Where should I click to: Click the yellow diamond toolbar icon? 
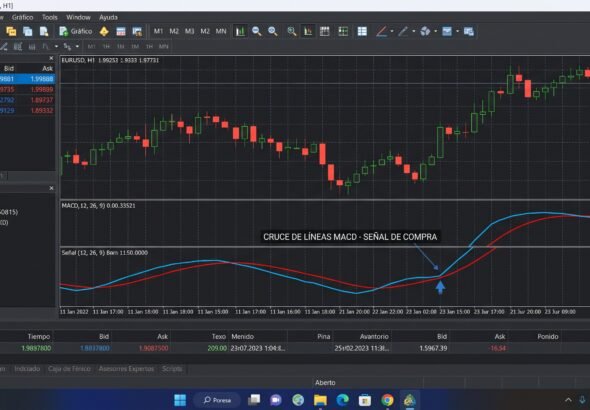click(x=104, y=31)
